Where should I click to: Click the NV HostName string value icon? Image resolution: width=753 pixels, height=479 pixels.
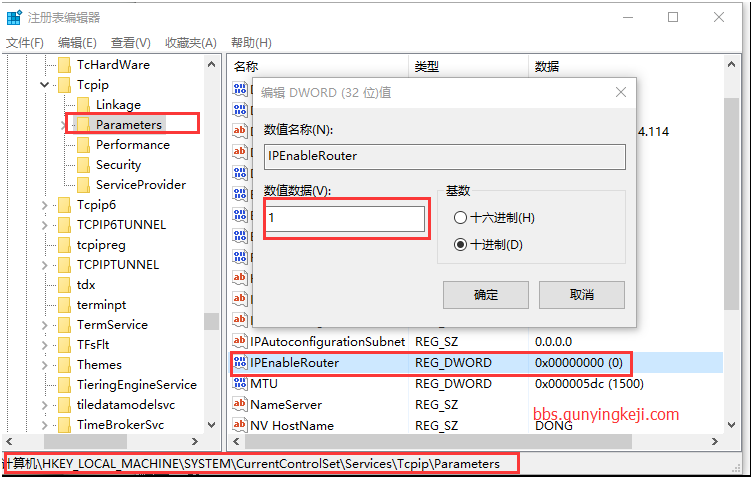click(240, 425)
